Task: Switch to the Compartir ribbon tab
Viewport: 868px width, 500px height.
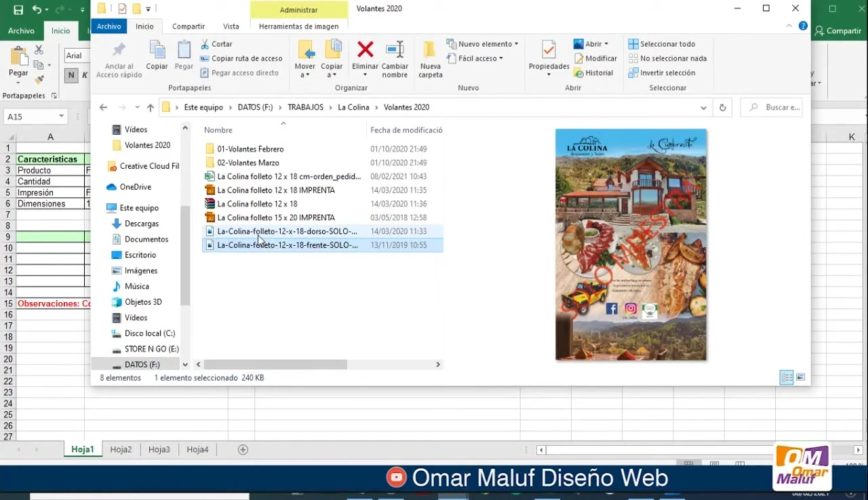Action: pos(188,26)
